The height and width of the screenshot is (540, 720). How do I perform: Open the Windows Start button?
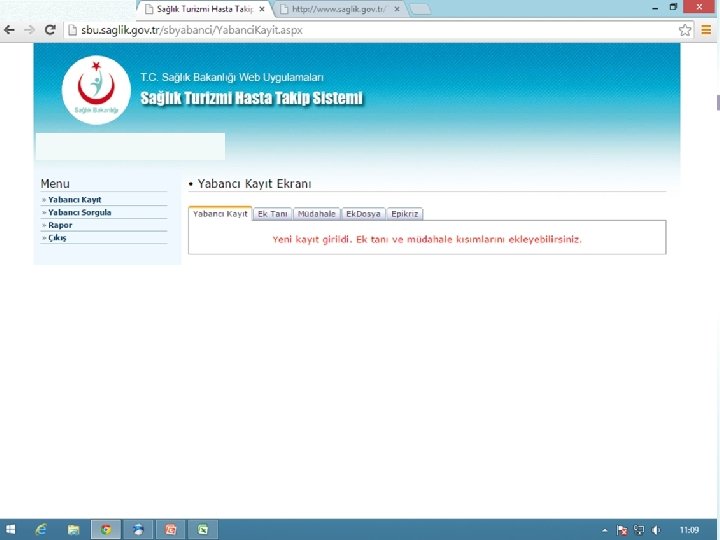click(10, 529)
